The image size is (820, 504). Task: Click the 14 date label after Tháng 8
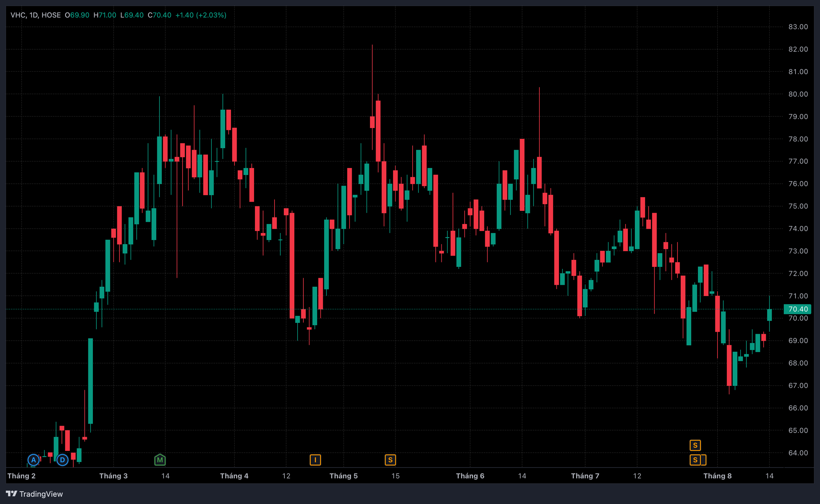[769, 476]
